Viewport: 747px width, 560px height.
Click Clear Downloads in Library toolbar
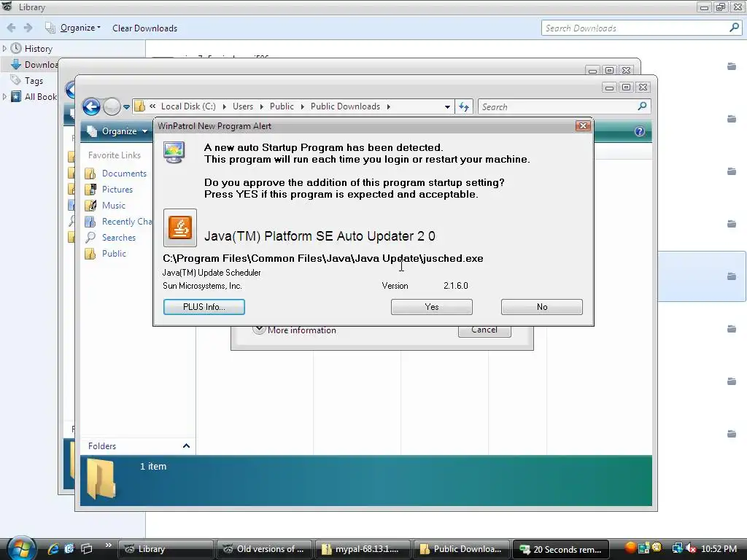coord(145,28)
